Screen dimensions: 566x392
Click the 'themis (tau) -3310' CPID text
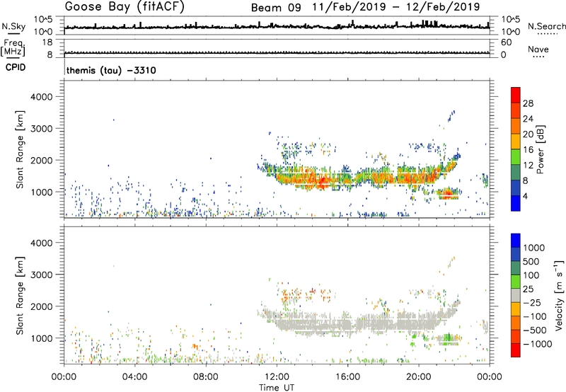(111, 70)
